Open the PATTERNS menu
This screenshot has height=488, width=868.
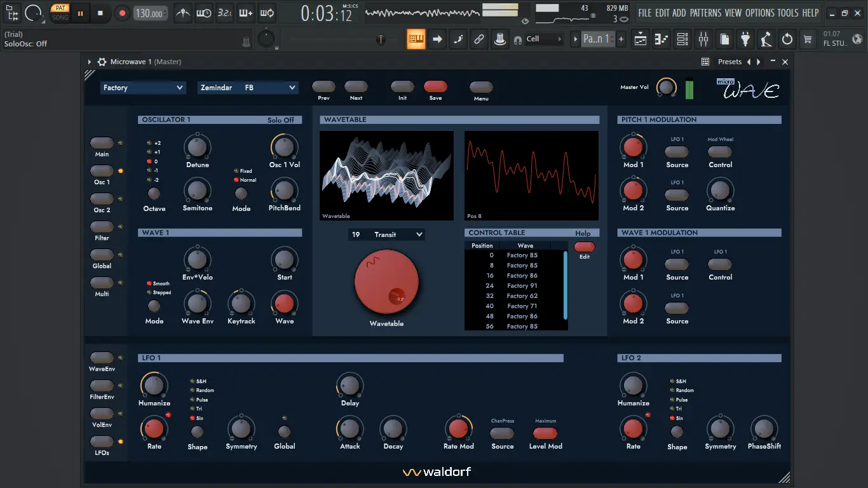click(x=705, y=13)
